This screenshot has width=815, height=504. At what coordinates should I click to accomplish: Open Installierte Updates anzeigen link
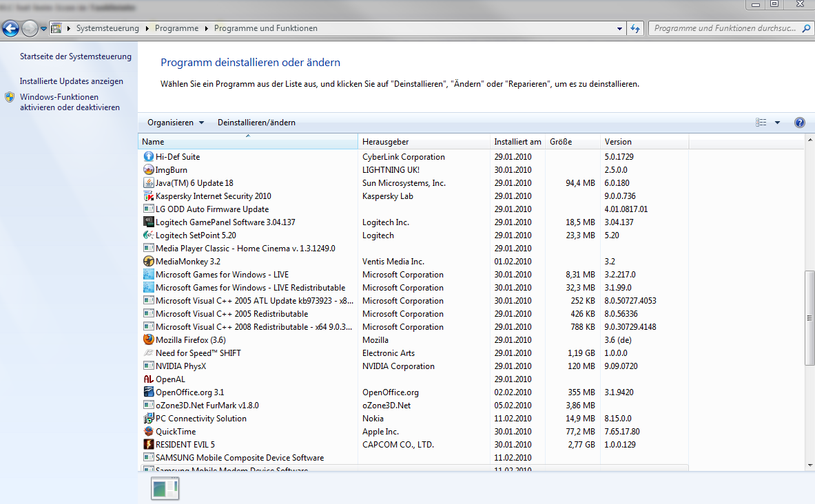(71, 81)
